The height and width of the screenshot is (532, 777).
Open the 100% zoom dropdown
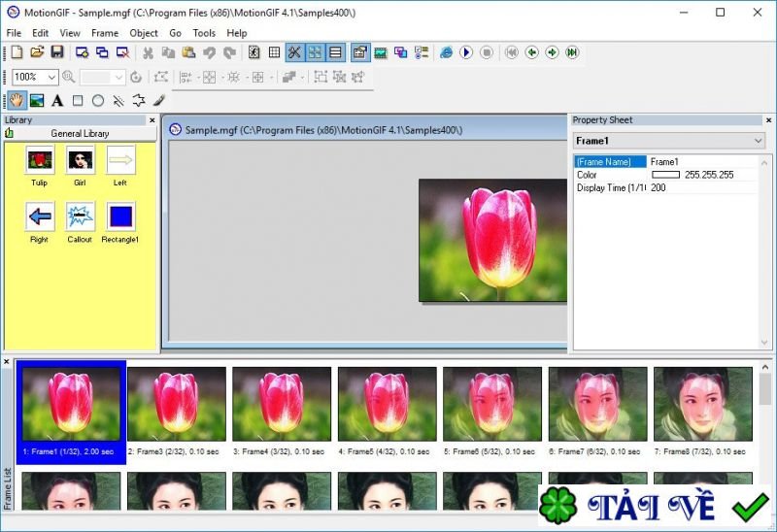click(52, 77)
